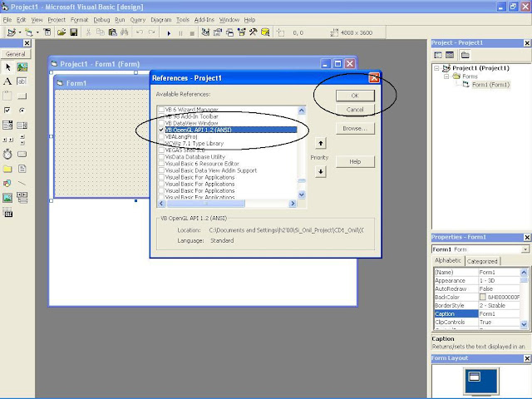Select the ComboBox control tool
Screen dimensions: 532x399
tap(7, 126)
